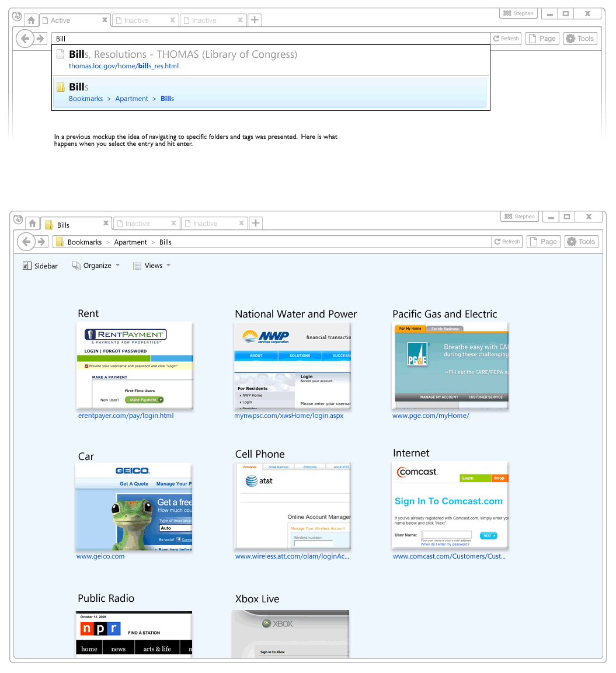Click the "Cell Phone" bookmark title
The height and width of the screenshot is (673, 616).
[260, 454]
